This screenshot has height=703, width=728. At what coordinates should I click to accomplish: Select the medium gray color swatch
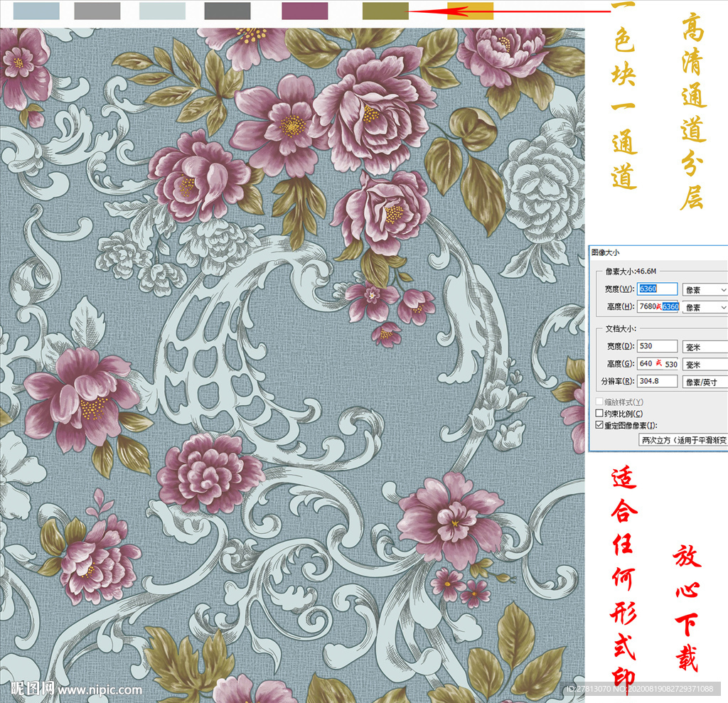[x=97, y=11]
